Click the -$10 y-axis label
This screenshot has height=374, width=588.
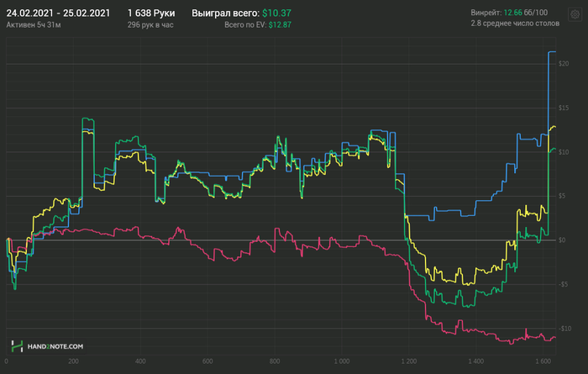click(x=564, y=329)
